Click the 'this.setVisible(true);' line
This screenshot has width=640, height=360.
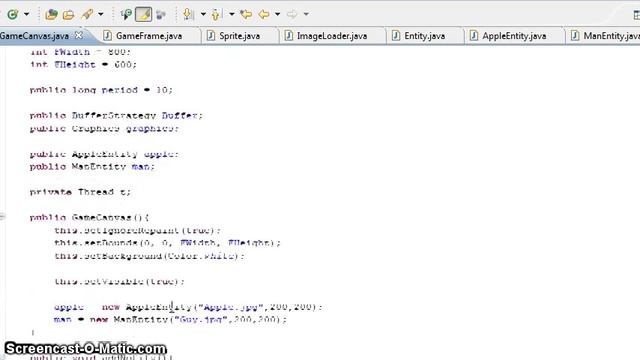(x=119, y=281)
